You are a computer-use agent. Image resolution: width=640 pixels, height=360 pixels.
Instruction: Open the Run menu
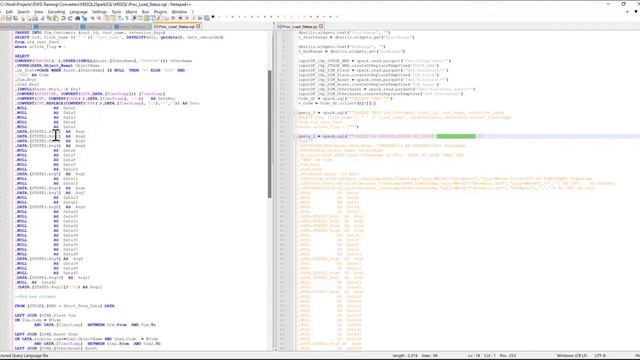tap(145, 12)
